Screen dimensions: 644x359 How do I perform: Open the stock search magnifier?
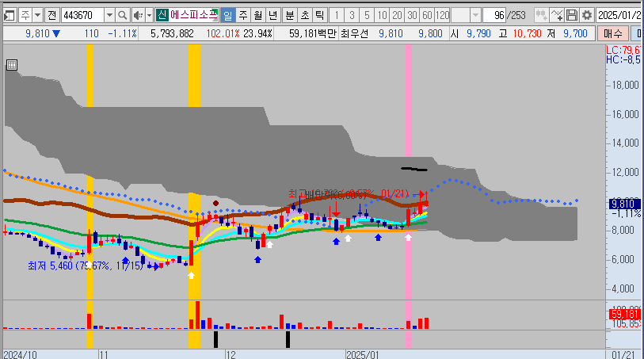[x=123, y=16]
